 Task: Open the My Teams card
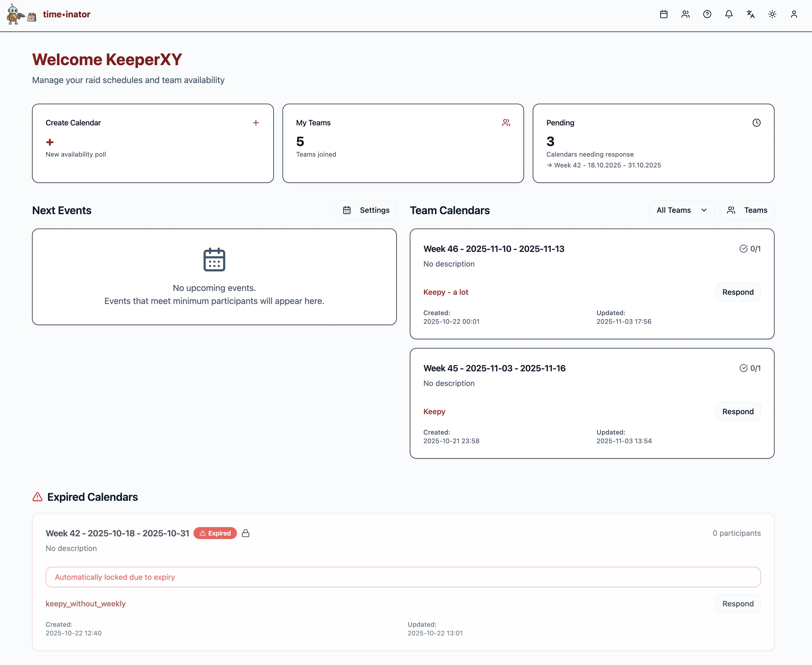[403, 143]
